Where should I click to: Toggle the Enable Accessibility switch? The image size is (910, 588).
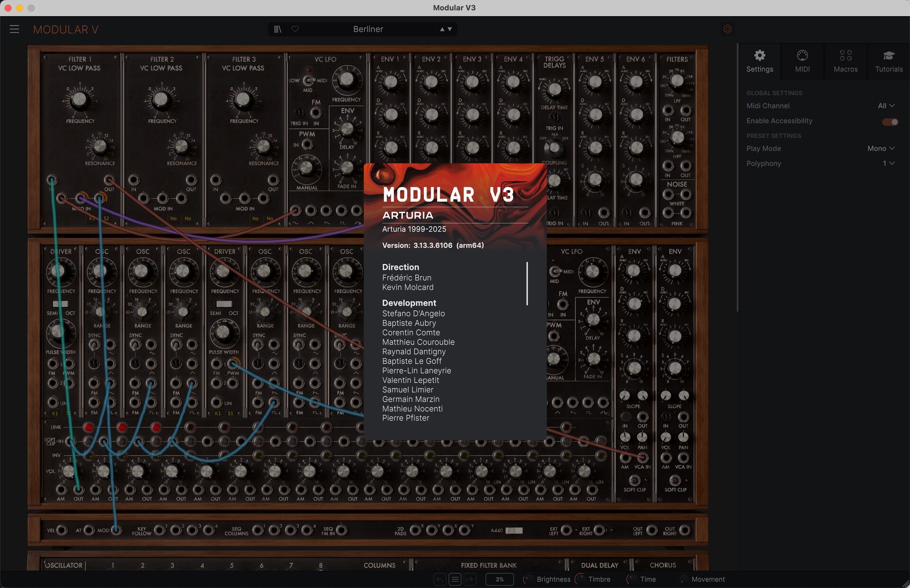890,122
